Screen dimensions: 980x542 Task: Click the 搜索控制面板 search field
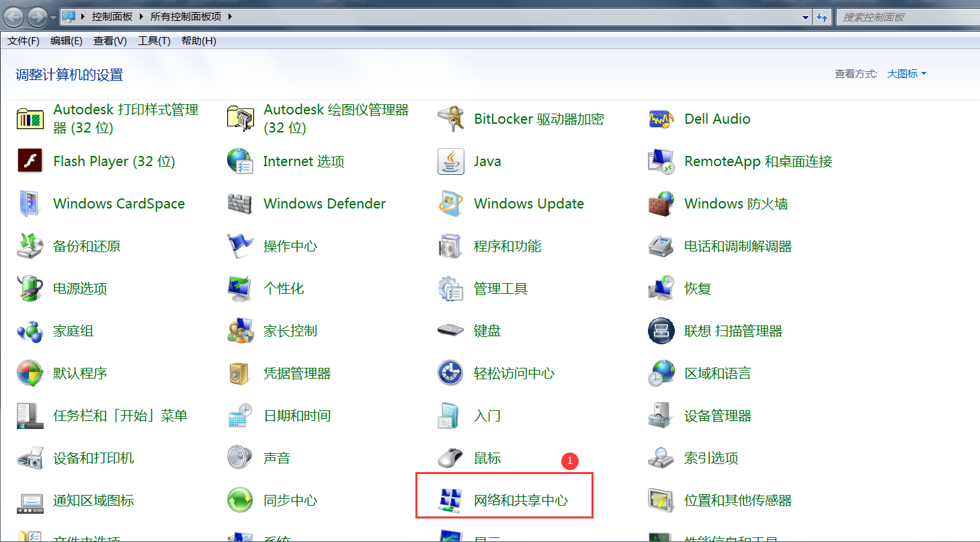tap(907, 17)
